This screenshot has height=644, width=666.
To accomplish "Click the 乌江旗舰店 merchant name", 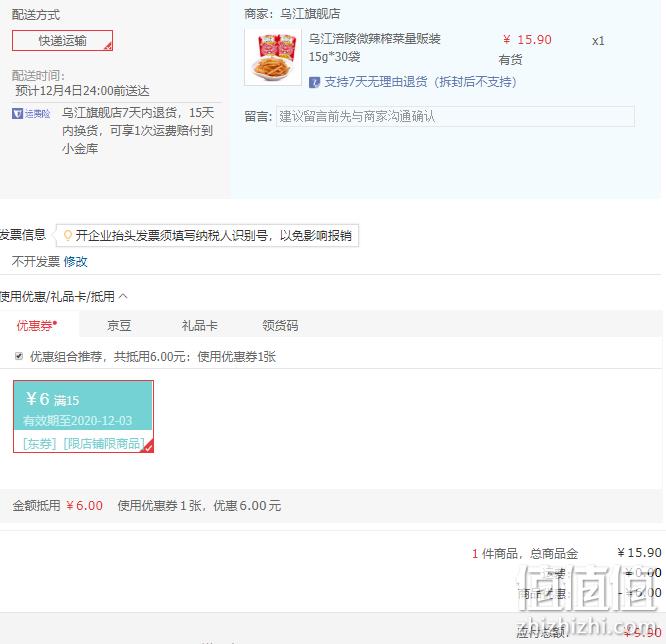I will (x=310, y=14).
